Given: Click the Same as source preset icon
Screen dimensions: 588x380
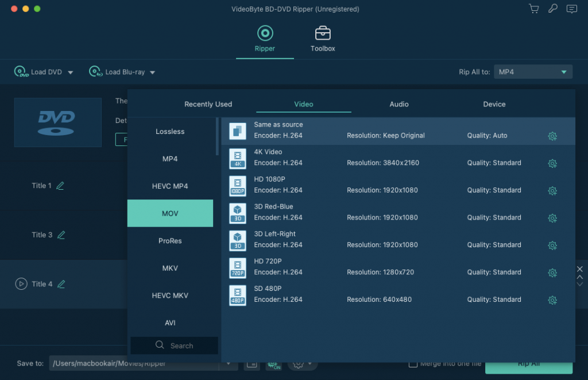Looking at the screenshot, I should (x=238, y=131).
